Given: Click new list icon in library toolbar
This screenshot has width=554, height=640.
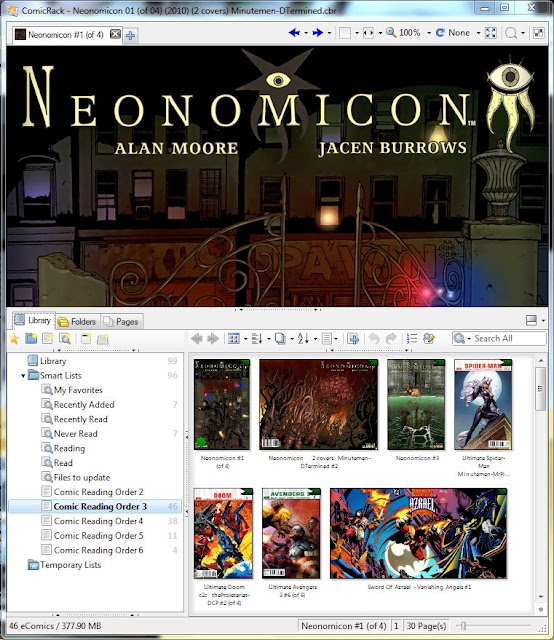Looking at the screenshot, I should pyautogui.click(x=48, y=338).
